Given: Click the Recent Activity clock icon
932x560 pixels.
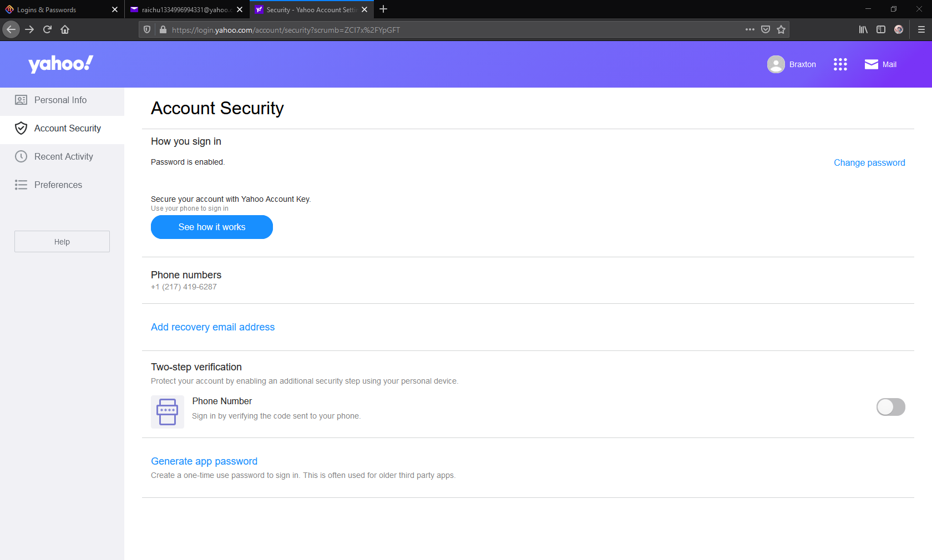Looking at the screenshot, I should [21, 156].
